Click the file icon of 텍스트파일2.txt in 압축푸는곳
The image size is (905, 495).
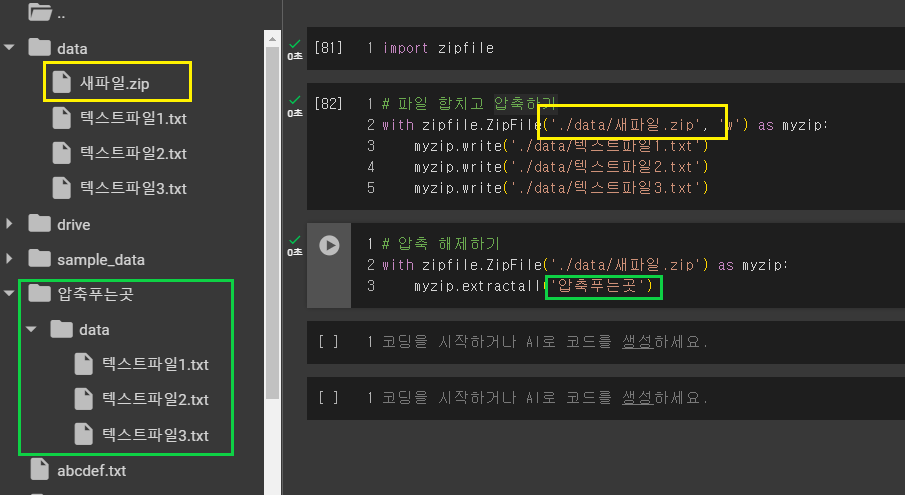[x=84, y=399]
